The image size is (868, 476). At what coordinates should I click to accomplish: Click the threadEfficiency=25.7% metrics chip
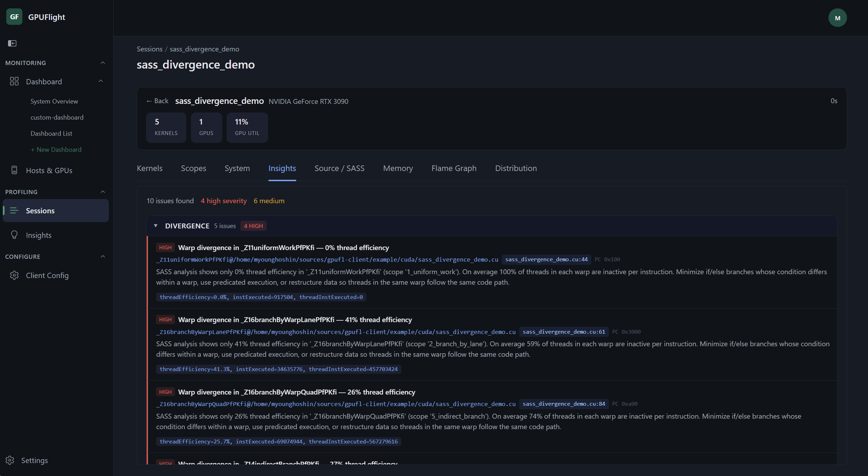278,441
